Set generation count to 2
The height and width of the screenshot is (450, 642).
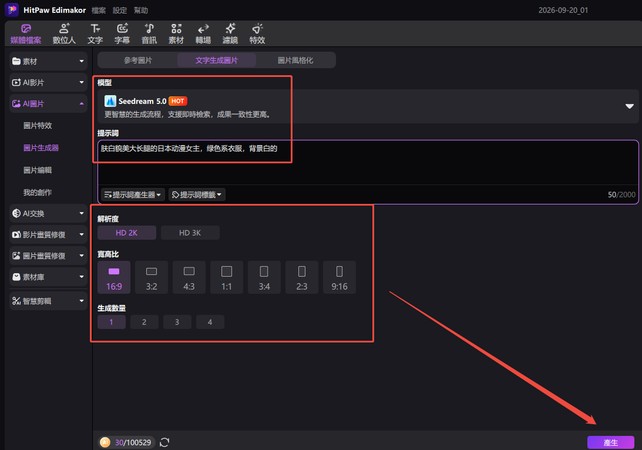144,322
